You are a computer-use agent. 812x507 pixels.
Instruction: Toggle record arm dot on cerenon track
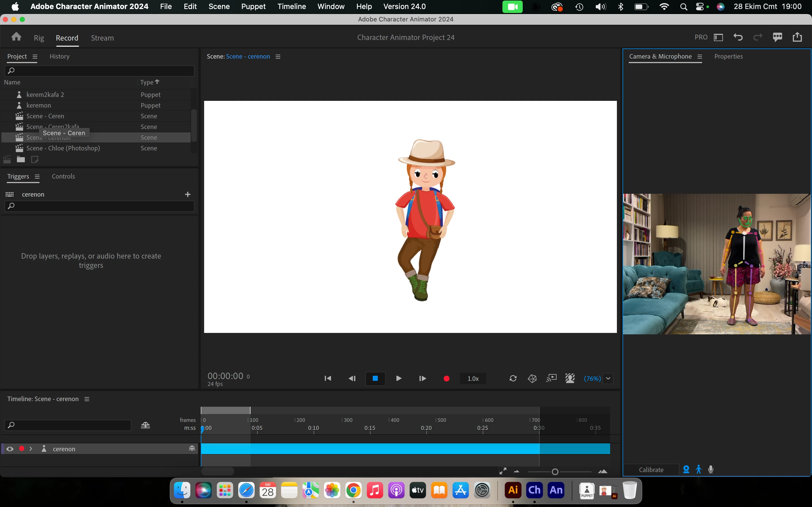[x=22, y=449]
